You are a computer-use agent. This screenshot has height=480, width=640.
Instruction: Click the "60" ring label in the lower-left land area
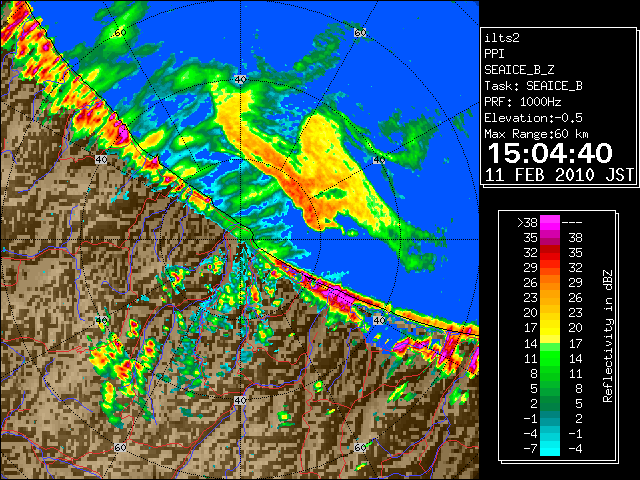[120, 448]
